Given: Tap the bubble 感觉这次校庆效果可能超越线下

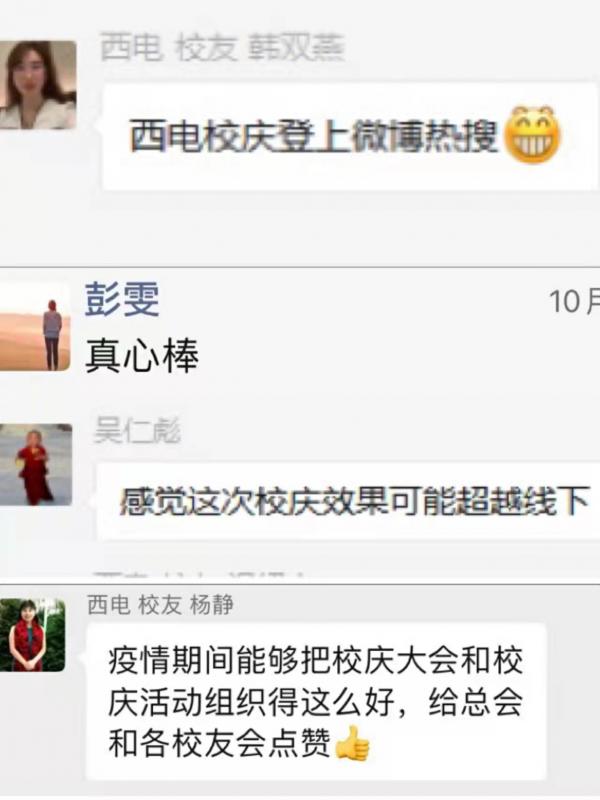Looking at the screenshot, I should (348, 501).
